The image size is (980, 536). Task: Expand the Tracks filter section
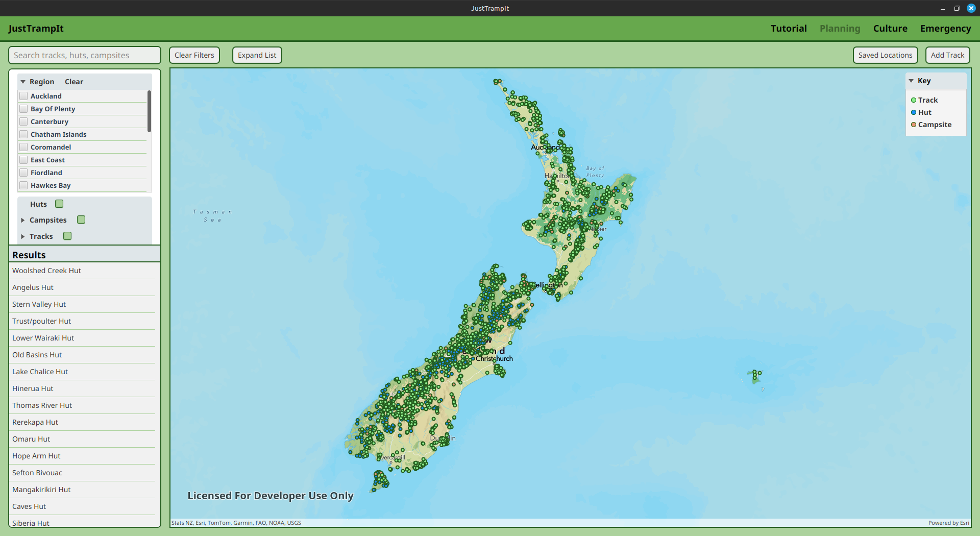tap(23, 236)
